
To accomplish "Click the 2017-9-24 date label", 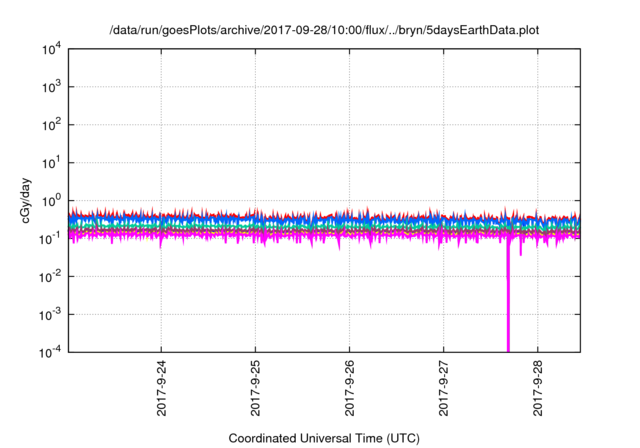I will (x=162, y=388).
